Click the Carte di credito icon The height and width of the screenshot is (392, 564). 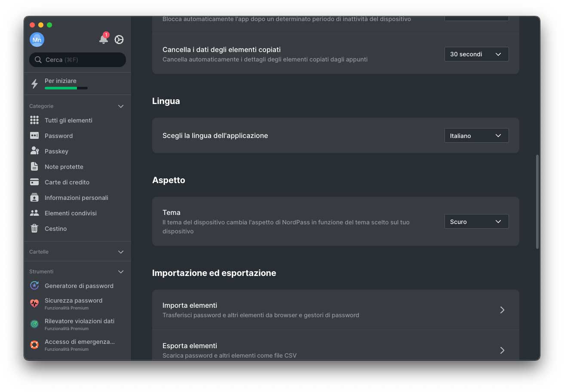34,182
